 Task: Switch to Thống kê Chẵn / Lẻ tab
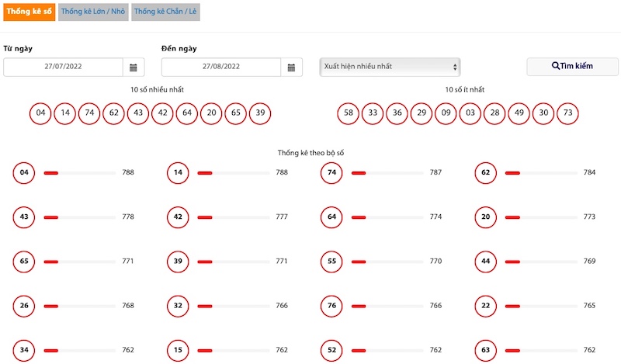(x=165, y=12)
